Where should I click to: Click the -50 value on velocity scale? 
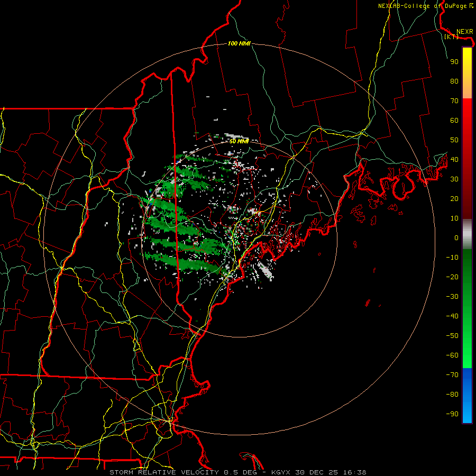point(452,336)
